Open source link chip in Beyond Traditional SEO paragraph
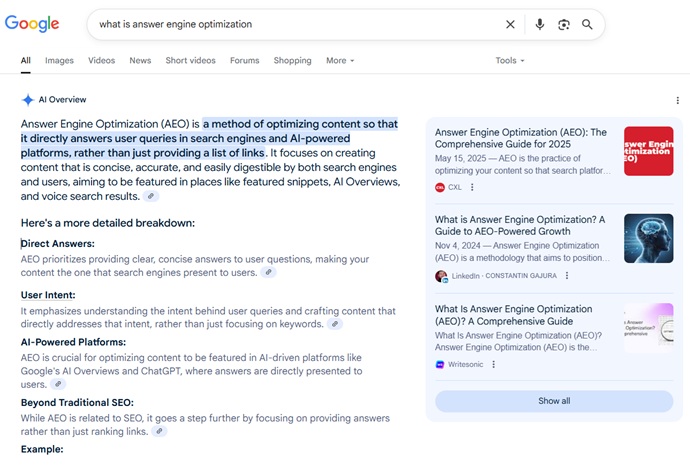 coord(159,431)
